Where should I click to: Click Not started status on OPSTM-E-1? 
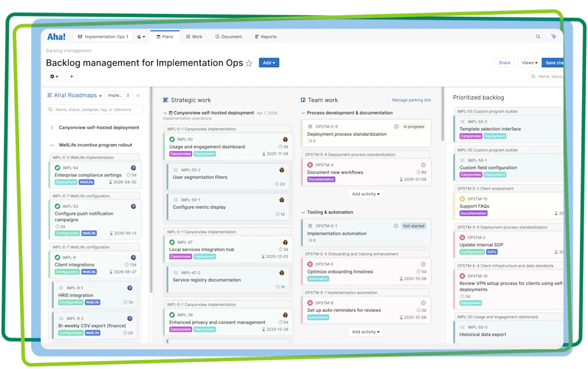coord(413,226)
